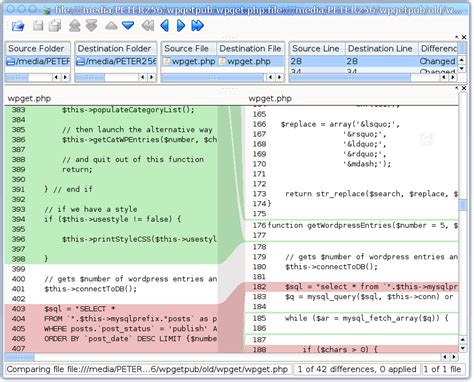
Task: Unapply difference blue left arrow
Action: [x=165, y=26]
